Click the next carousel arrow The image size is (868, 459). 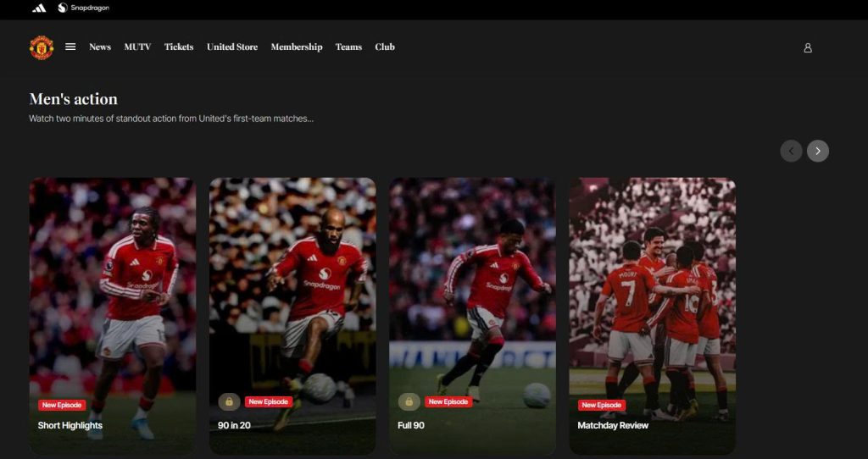818,151
